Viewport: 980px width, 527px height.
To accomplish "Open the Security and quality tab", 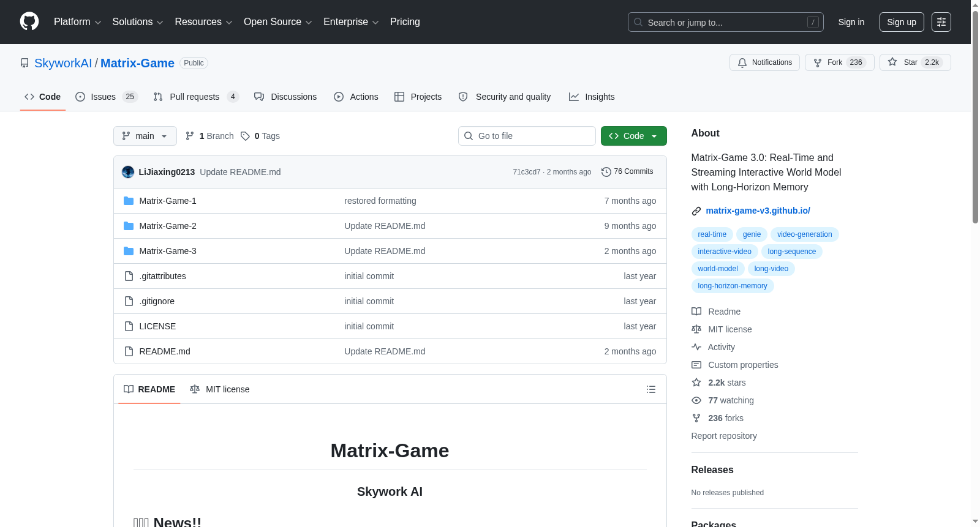I will pos(505,97).
